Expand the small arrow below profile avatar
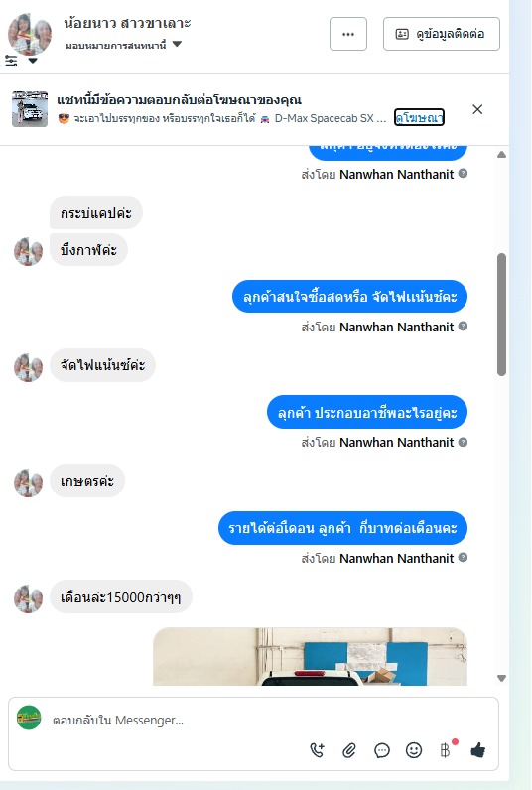The image size is (532, 790). [33, 61]
